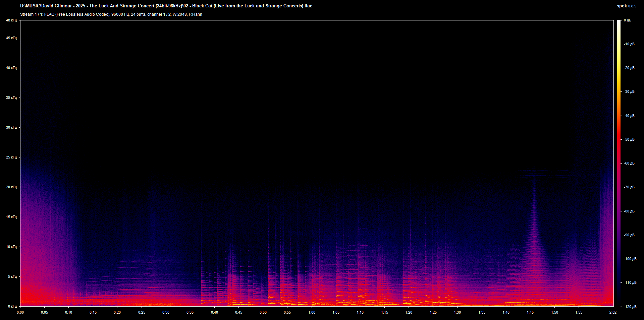Select the 1:00 time axis marker
The height and width of the screenshot is (320, 644).
[312, 313]
